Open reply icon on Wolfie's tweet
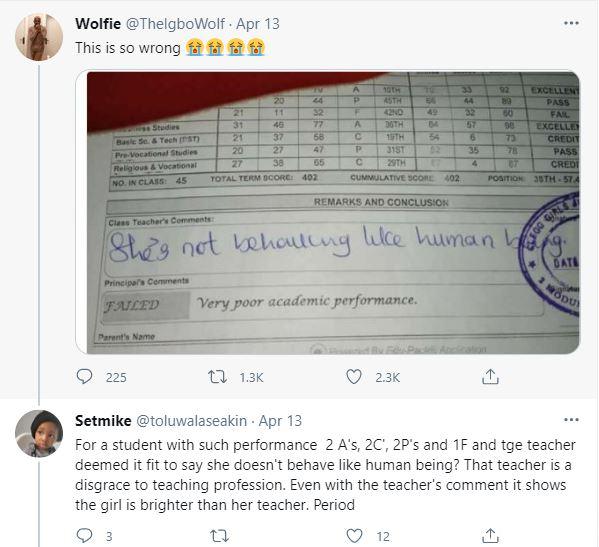Screen dimensions: 599x547 (x=84, y=377)
